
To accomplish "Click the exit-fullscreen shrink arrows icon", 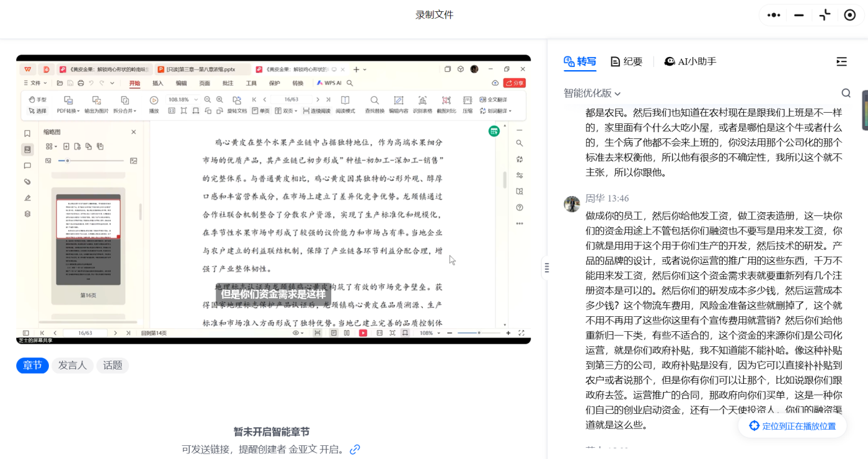I will pyautogui.click(x=825, y=15).
